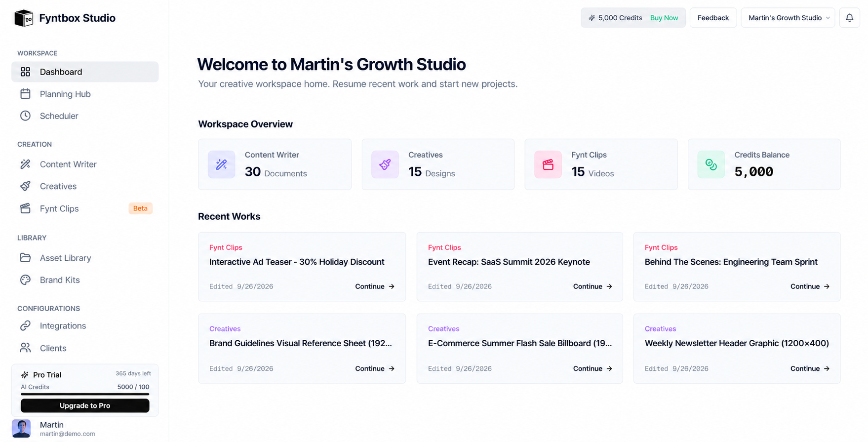
Task: Click the sparkle icon beside 5,000 Credits
Action: 592,18
